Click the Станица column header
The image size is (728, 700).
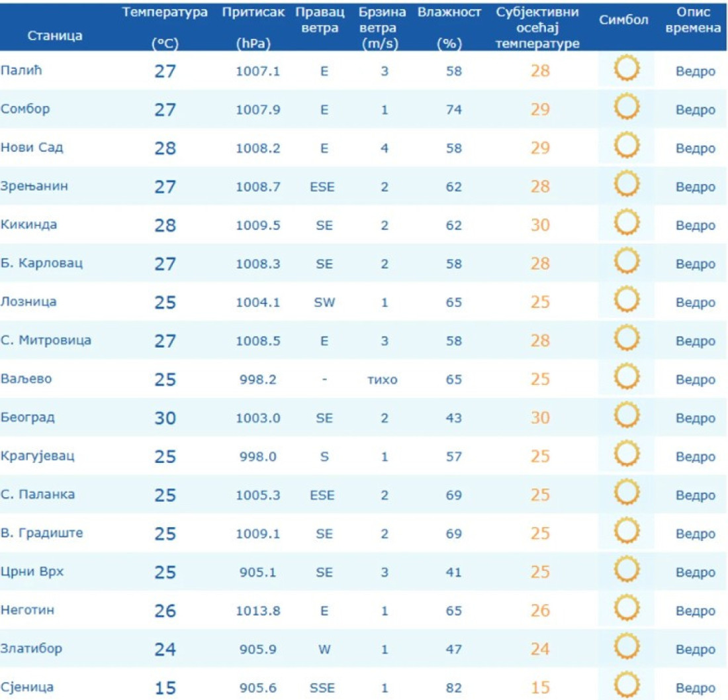point(55,36)
